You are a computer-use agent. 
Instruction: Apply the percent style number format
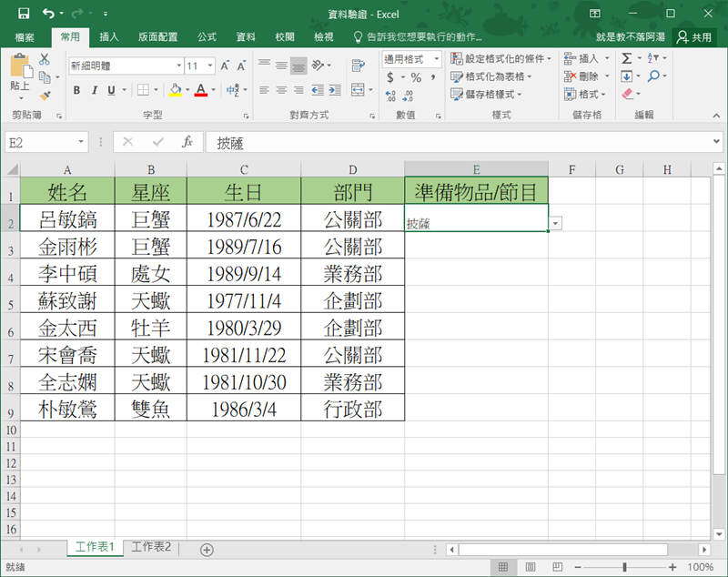pos(416,78)
